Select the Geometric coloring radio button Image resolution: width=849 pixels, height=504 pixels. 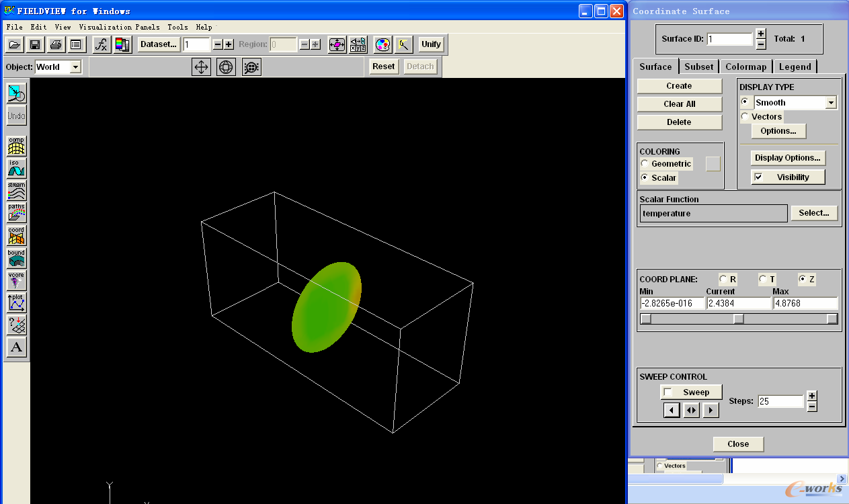[x=645, y=164]
